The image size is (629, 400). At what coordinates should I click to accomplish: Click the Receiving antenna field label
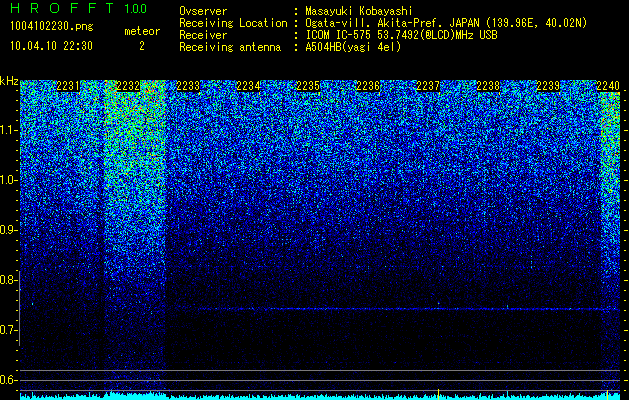click(230, 47)
